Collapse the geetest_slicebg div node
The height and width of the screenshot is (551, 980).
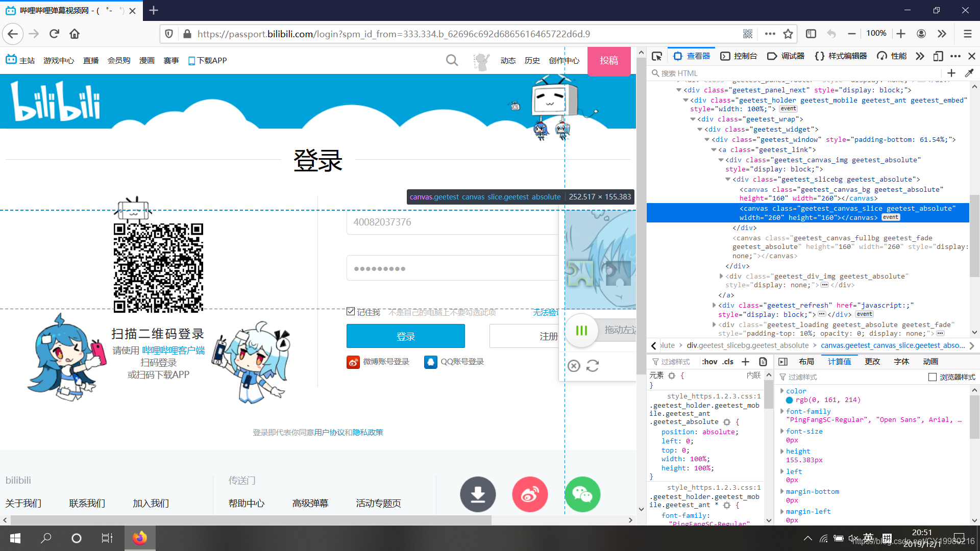pos(728,180)
